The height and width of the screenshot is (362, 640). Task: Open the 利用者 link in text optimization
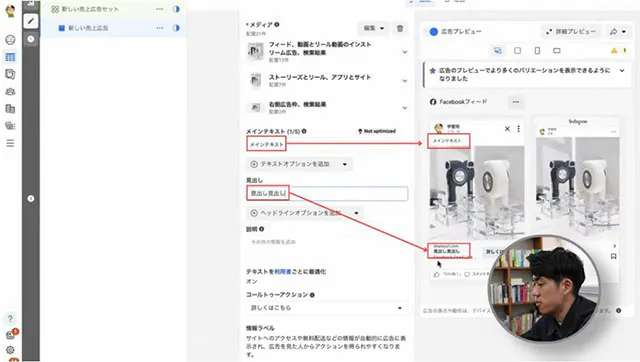(282, 271)
